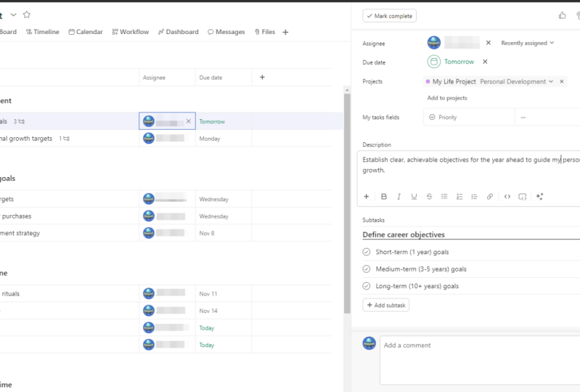Open Due date column header
This screenshot has width=580, height=392.
click(x=224, y=78)
